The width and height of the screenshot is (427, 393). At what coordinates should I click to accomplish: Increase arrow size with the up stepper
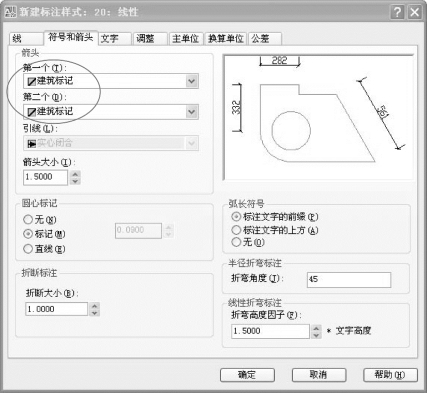tap(75, 174)
